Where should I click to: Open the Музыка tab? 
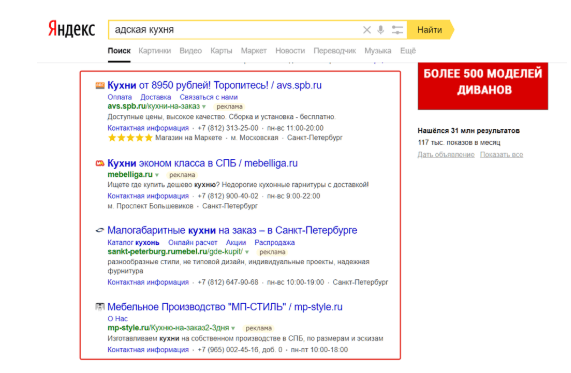point(378,51)
